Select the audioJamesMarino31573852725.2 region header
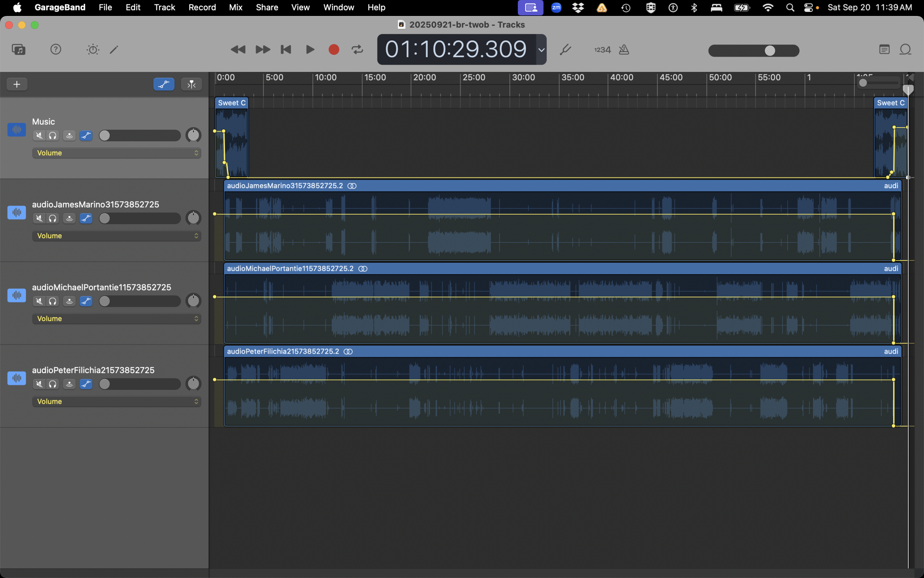This screenshot has width=924, height=578. [562, 186]
